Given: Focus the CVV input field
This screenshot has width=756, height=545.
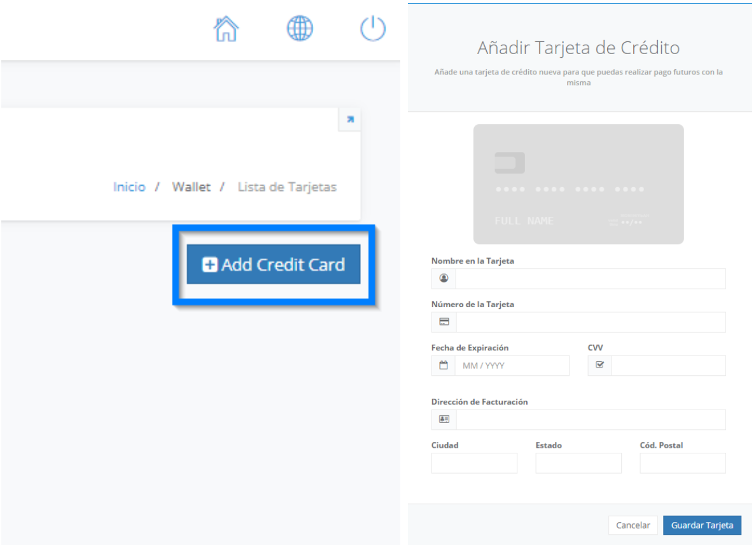Looking at the screenshot, I should [668, 365].
